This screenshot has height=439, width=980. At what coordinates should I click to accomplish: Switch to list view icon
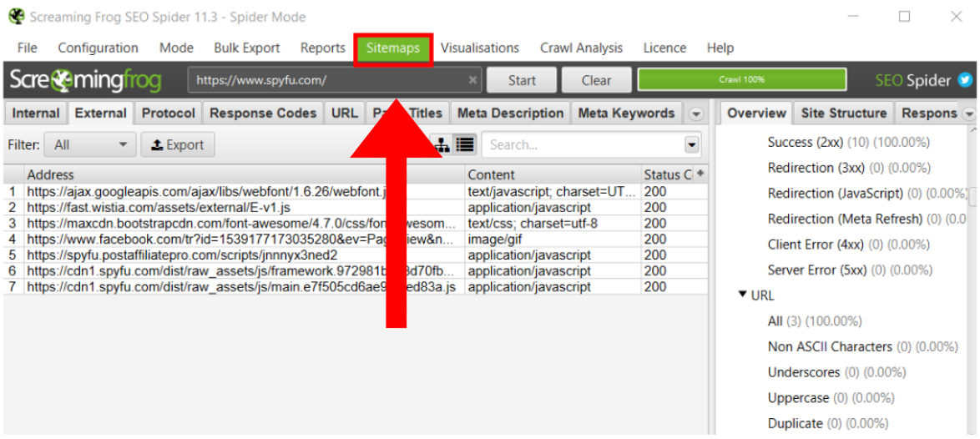click(x=464, y=145)
